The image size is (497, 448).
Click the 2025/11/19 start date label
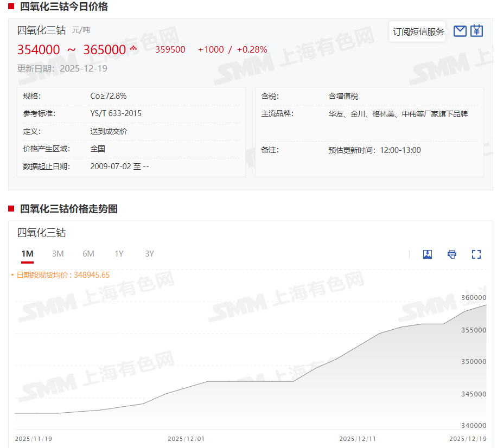click(34, 438)
